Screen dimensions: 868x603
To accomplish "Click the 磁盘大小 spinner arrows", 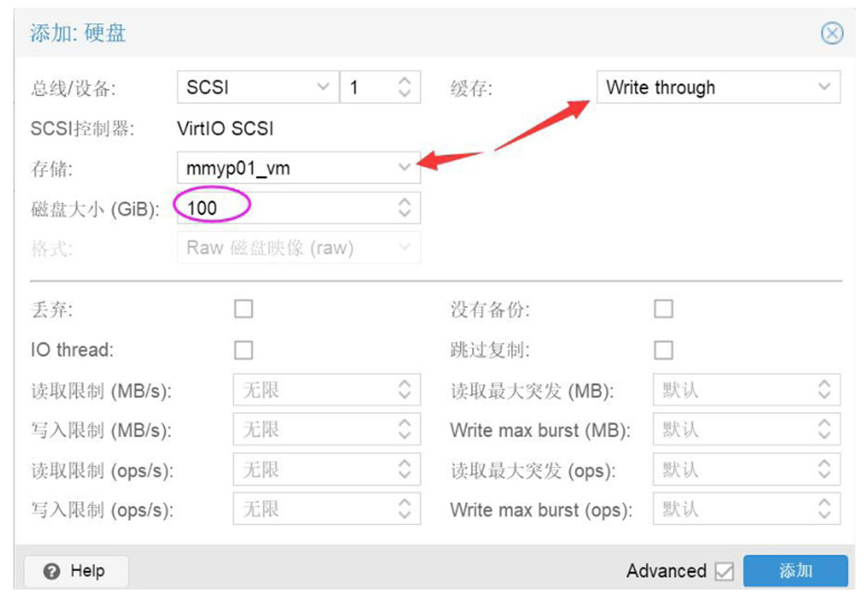I will point(404,208).
